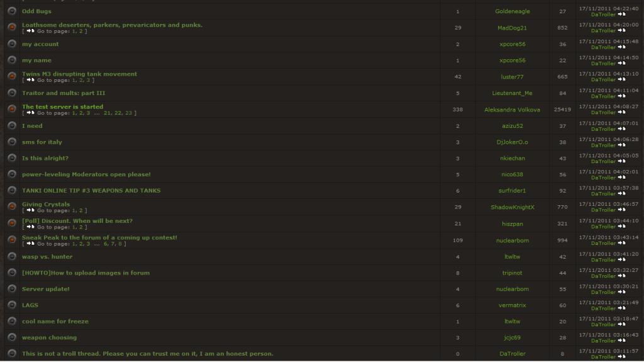Open '[HOWTO]How to upload images in forum' thread
Screen dimensions: 644x362
[86, 273]
